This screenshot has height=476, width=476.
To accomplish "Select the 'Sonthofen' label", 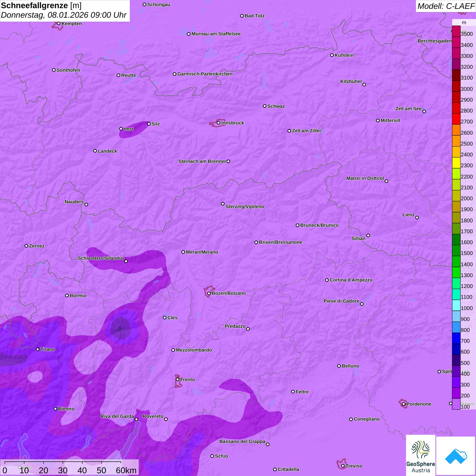I will (68, 70).
